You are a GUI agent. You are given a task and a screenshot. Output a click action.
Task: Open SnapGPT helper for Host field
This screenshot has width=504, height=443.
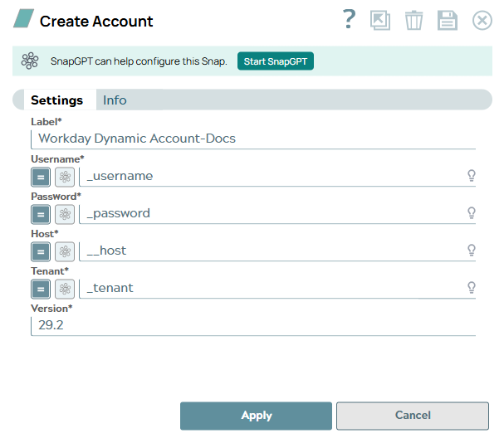[65, 251]
